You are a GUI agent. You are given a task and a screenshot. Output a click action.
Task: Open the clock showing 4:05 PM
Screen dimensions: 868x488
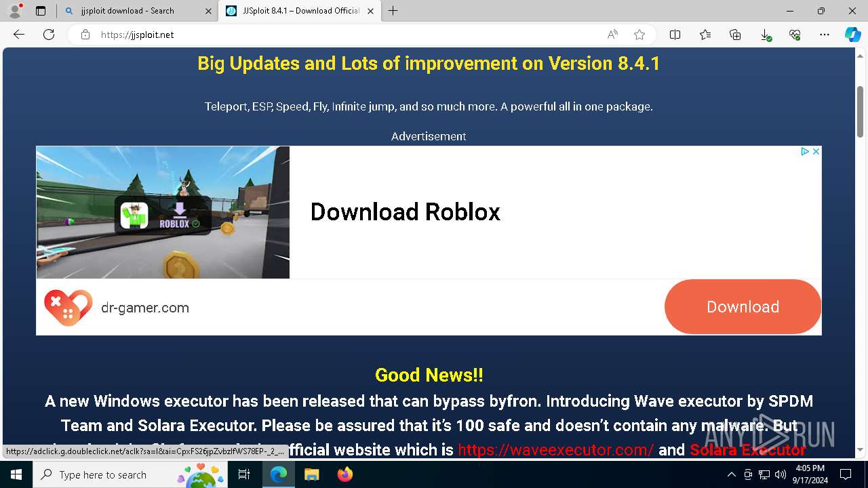(x=810, y=474)
